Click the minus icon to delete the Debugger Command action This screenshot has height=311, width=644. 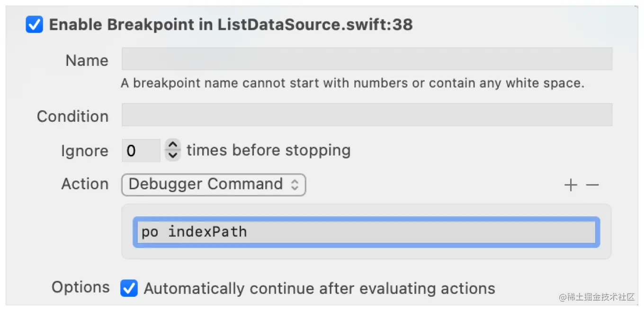coord(592,185)
